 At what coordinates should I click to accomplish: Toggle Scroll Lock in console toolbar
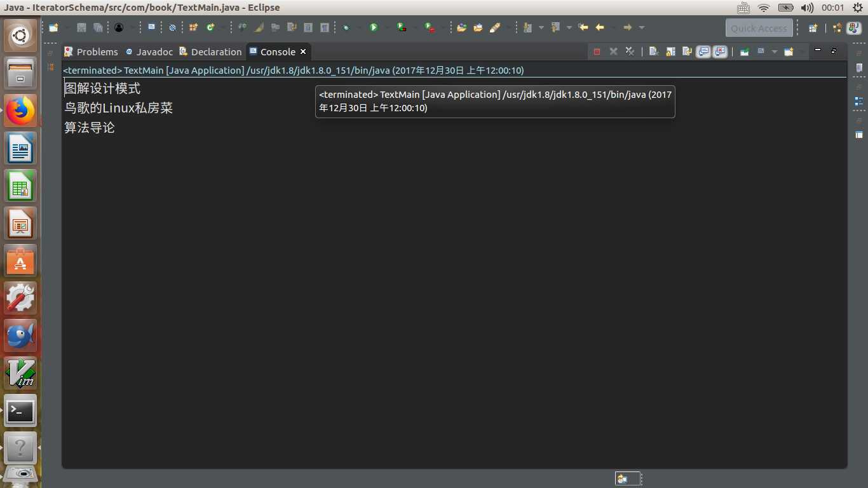click(670, 51)
